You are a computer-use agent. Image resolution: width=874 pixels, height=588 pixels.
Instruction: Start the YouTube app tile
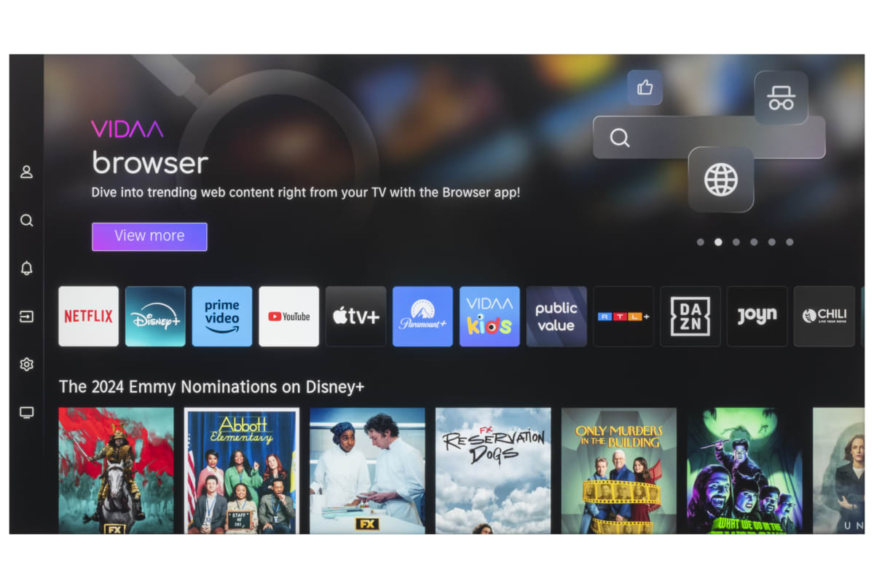coord(289,316)
